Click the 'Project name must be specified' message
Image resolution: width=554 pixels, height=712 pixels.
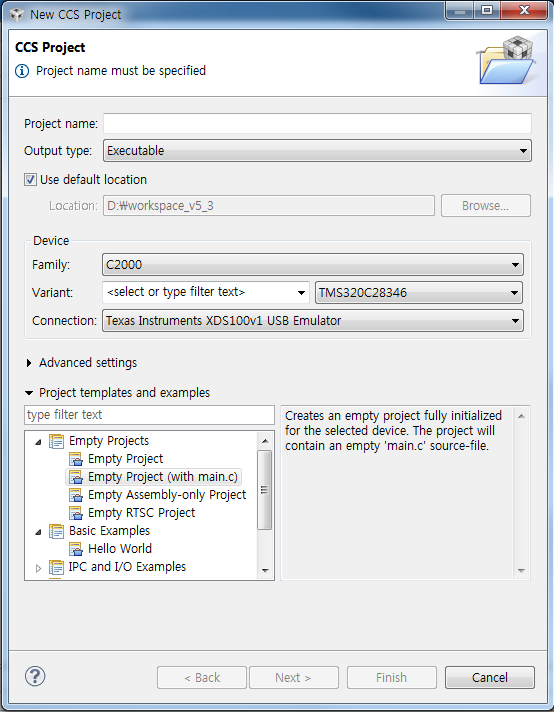click(121, 71)
